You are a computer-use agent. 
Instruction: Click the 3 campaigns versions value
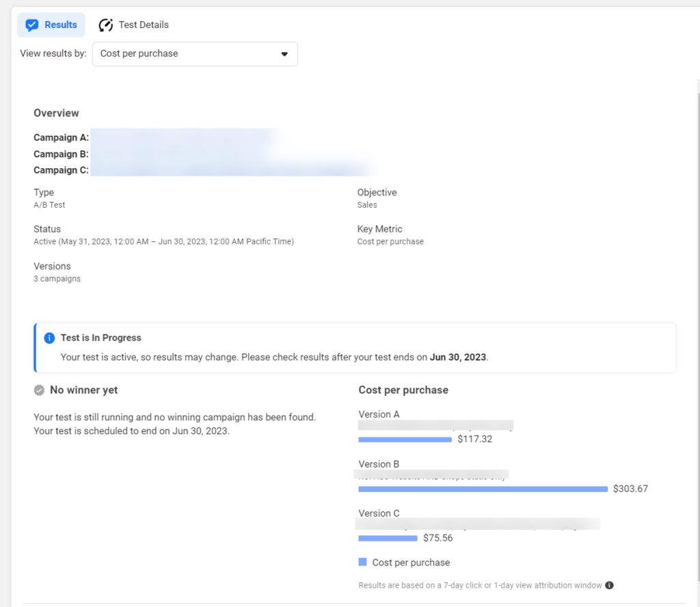[x=57, y=278]
